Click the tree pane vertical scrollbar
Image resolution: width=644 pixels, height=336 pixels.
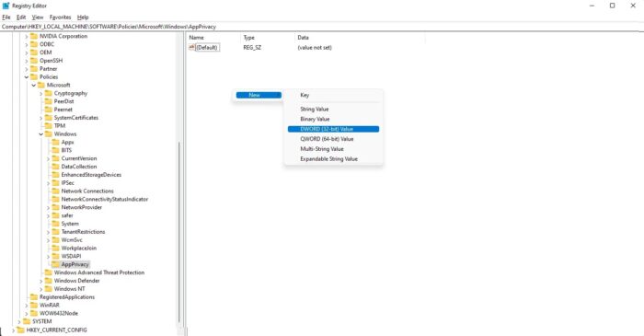click(x=179, y=232)
